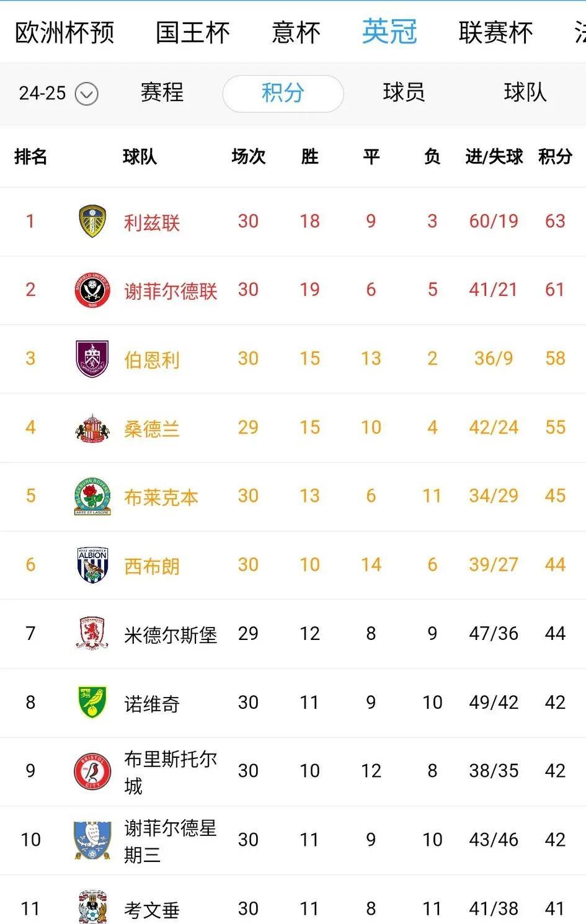Click the 利兹联 (Leeds) team crest
Image resolution: width=586 pixels, height=924 pixels.
click(91, 221)
